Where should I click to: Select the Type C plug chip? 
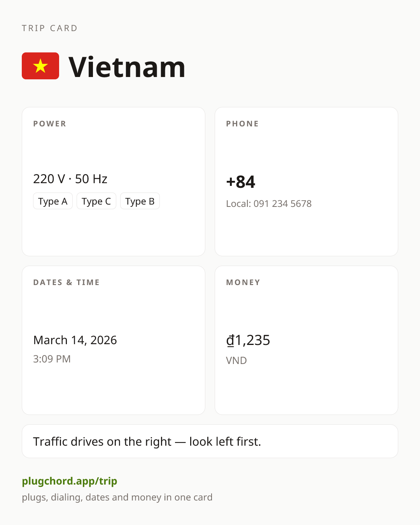(96, 201)
